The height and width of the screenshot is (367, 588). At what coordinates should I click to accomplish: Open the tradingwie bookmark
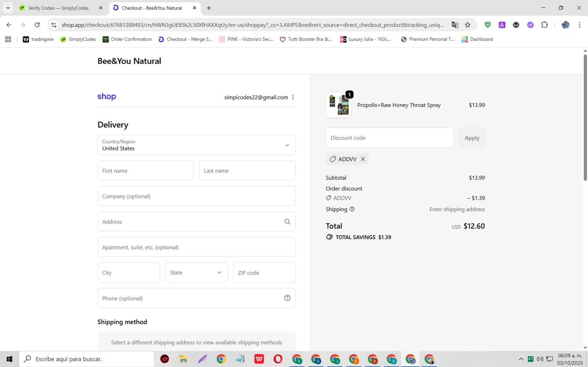coord(38,39)
